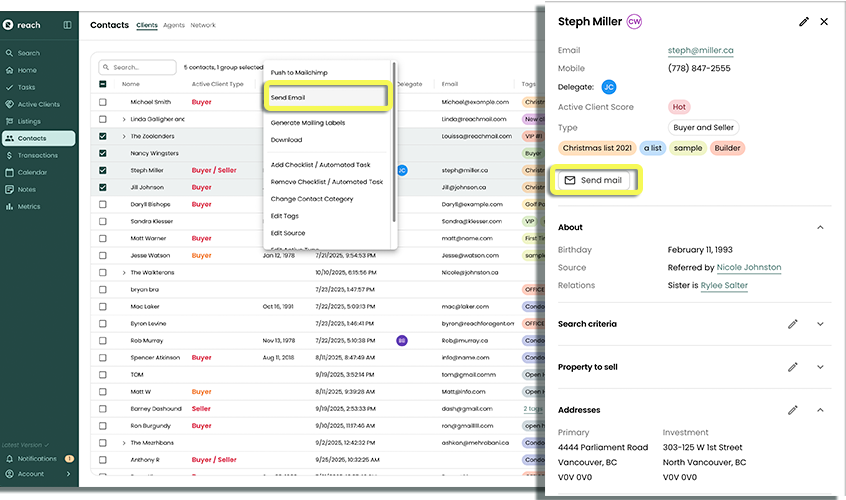The width and height of the screenshot is (846, 500).
Task: Edit Search criteria with pencil icon
Action: click(792, 324)
